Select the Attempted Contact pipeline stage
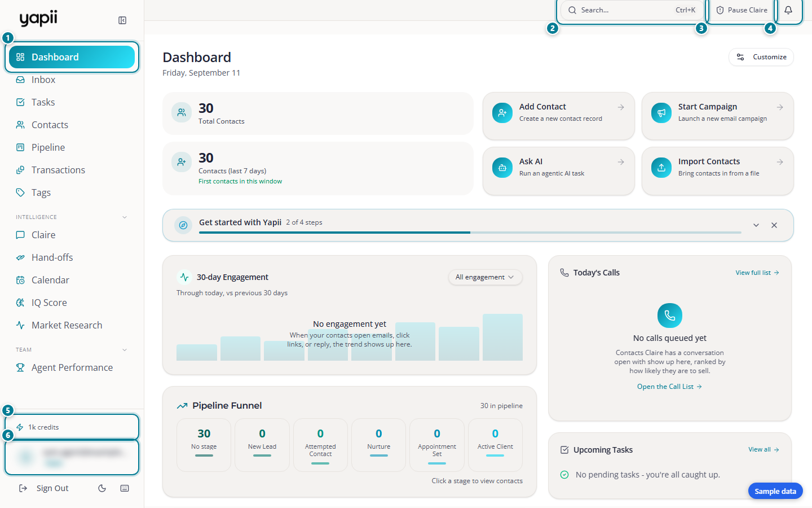Screen dimensions: 812x508 (320, 445)
